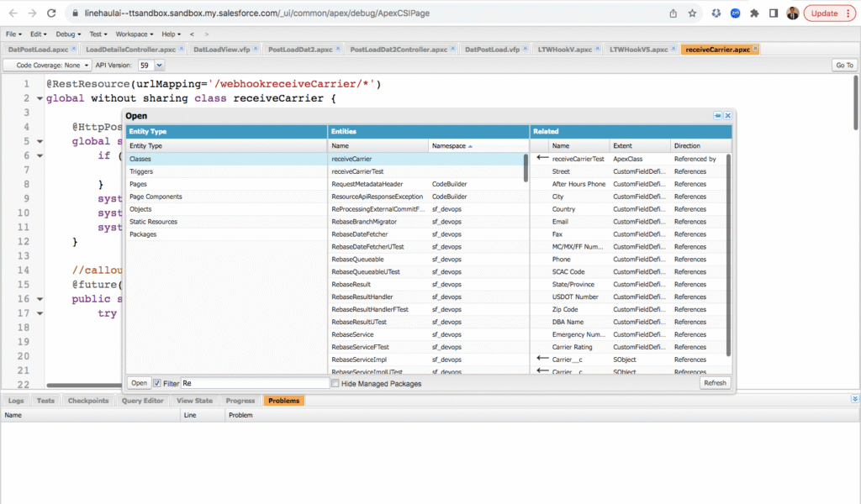Close the DatLoadView.vfp tab
This screenshot has height=504, width=861.
(x=256, y=49)
